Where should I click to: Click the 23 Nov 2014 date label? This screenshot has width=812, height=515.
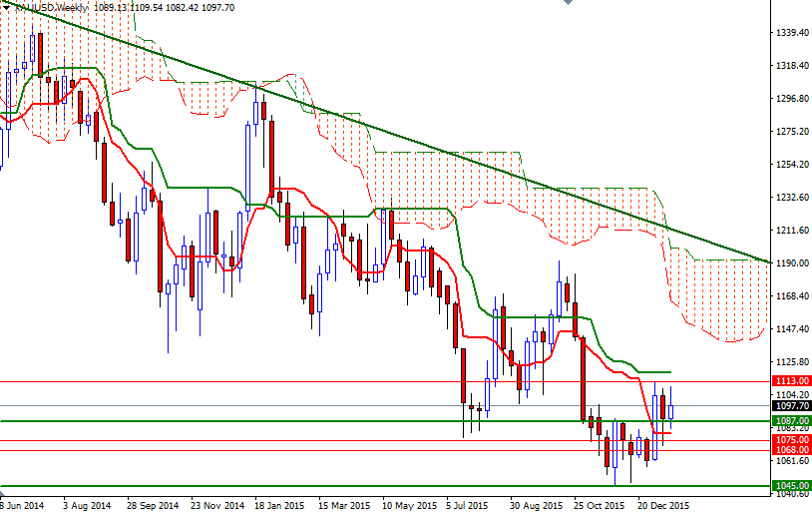pos(217,505)
